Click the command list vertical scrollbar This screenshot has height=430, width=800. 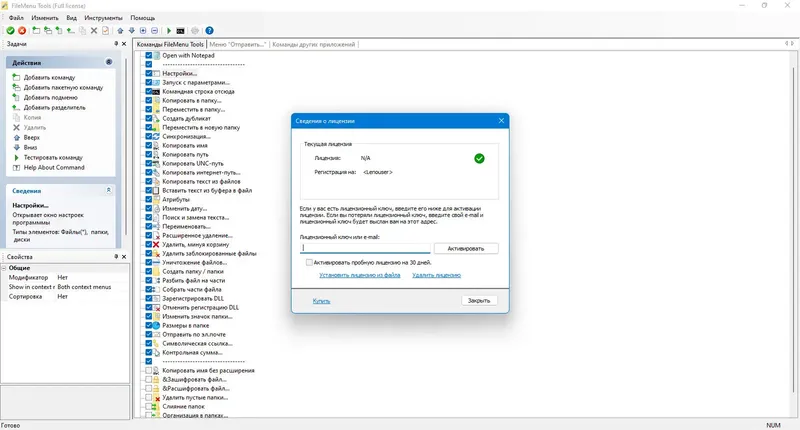[792, 232]
